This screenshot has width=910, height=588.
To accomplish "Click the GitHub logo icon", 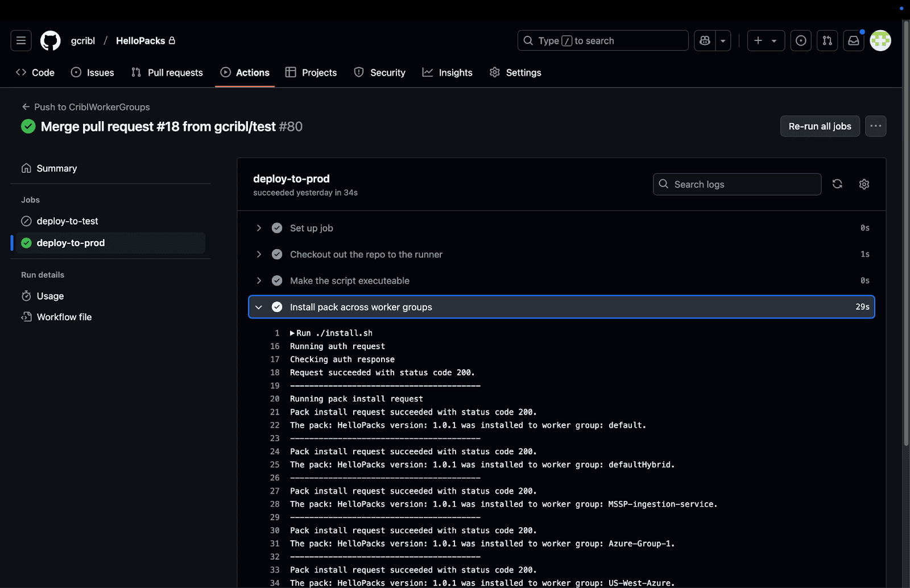I will tap(51, 40).
